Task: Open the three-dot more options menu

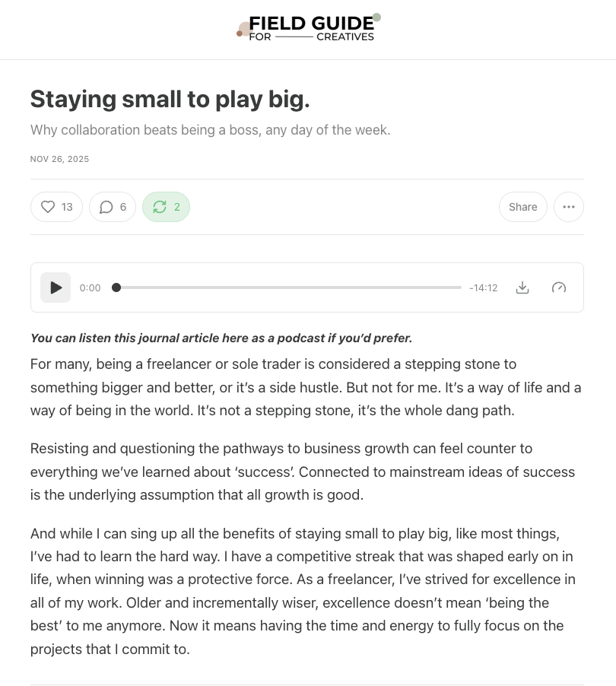Action: click(568, 207)
